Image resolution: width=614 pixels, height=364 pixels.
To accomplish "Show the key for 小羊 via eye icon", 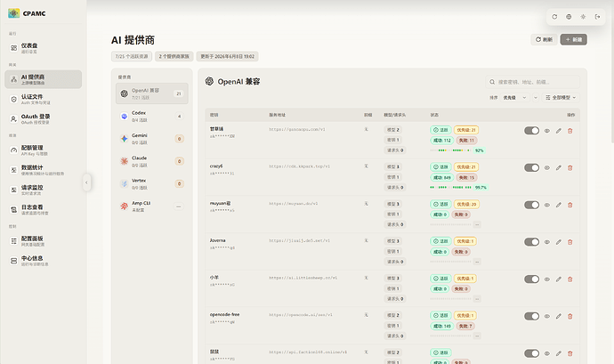I will 547,279.
